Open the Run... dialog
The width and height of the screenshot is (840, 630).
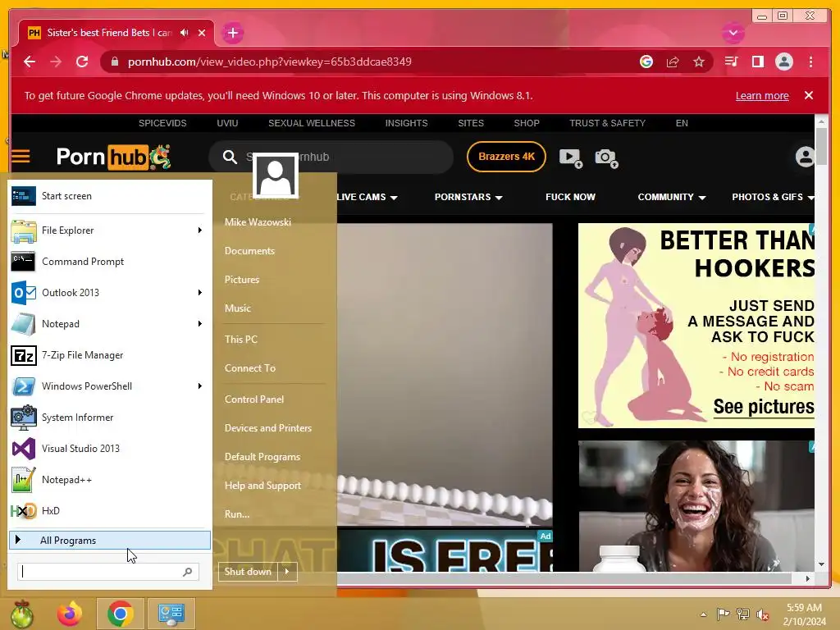(237, 514)
